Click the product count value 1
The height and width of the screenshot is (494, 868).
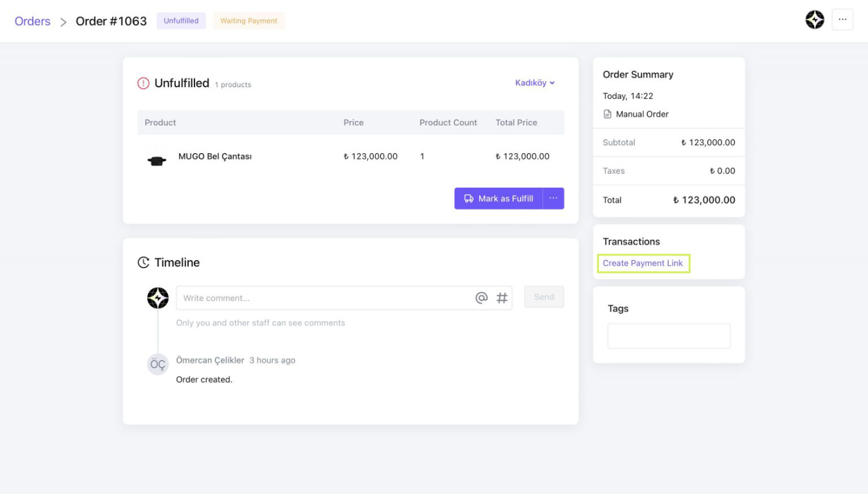click(x=422, y=157)
